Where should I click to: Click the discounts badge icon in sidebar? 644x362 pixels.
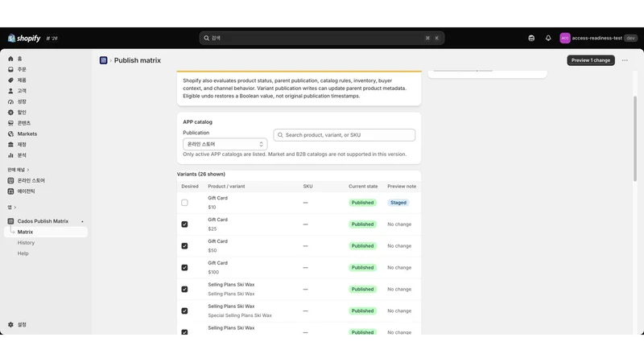10,112
